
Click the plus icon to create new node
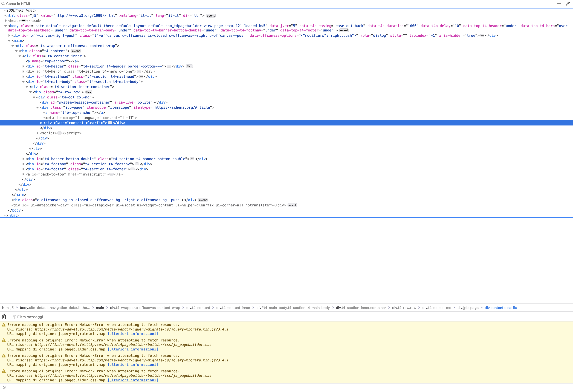(559, 4)
